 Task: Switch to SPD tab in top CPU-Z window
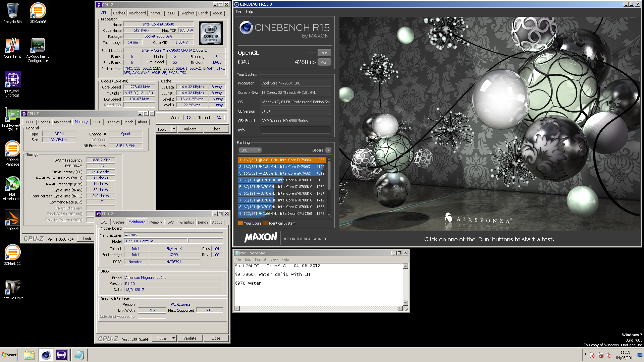171,13
